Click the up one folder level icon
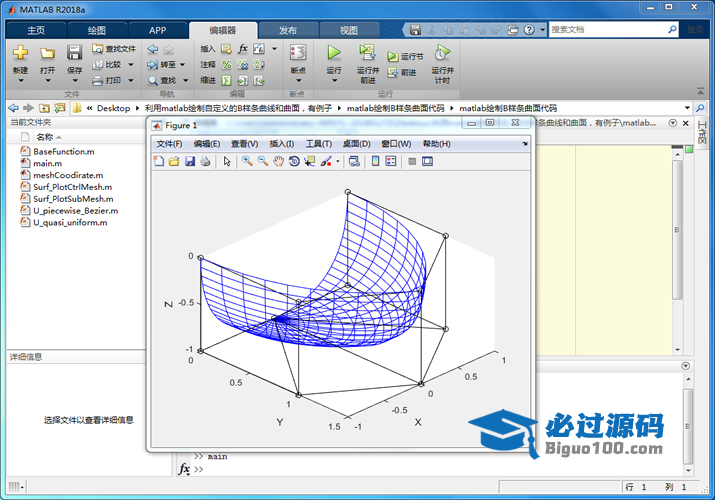The height and width of the screenshot is (500, 715). (x=44, y=108)
